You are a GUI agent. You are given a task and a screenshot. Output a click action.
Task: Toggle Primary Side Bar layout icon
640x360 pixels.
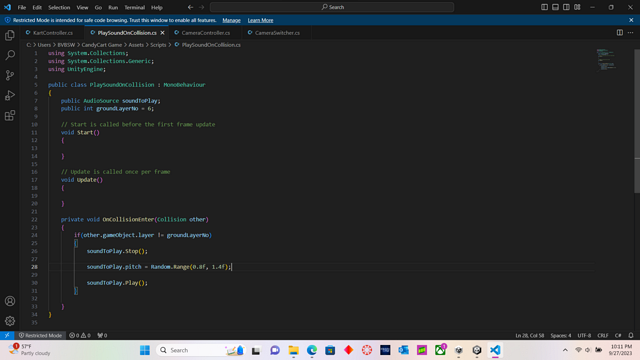coord(544,7)
